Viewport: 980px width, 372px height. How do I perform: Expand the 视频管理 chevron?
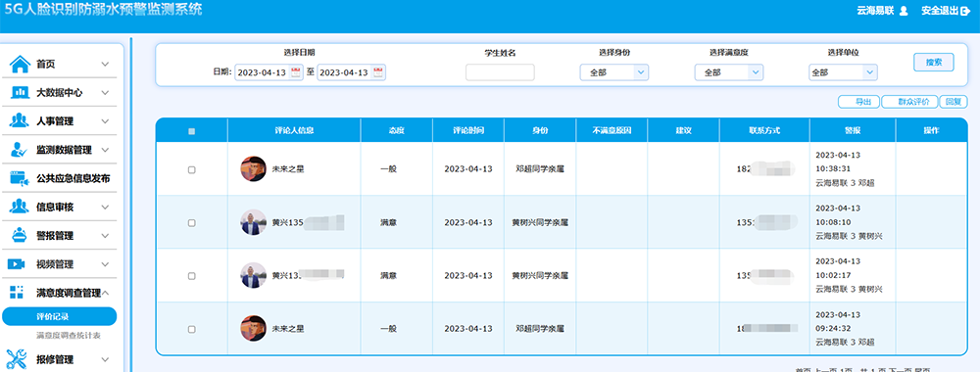(105, 264)
